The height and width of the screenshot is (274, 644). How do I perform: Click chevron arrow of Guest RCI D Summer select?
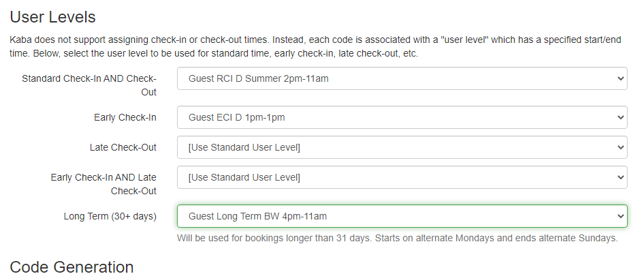tap(619, 78)
